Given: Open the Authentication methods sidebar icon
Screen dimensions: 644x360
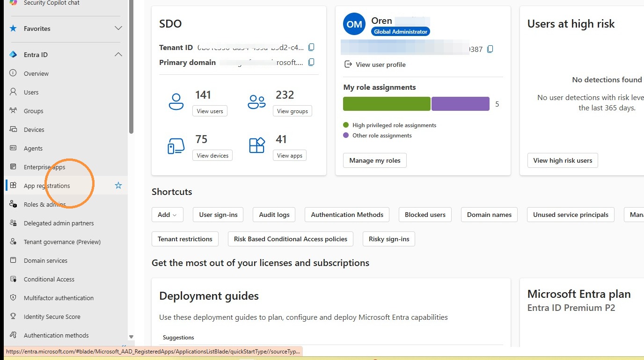Looking at the screenshot, I should tap(14, 335).
